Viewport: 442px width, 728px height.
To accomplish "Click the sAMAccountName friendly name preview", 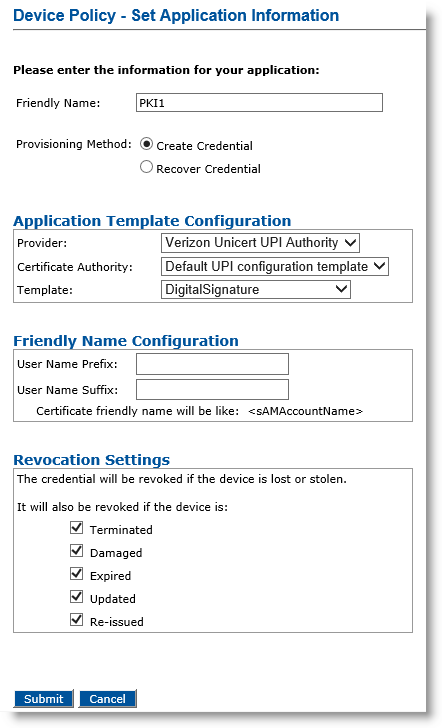I will [306, 411].
